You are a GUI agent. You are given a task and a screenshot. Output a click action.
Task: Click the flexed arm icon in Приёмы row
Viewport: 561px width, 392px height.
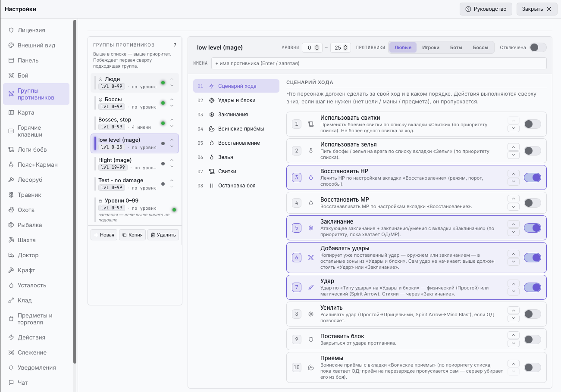[311, 367]
